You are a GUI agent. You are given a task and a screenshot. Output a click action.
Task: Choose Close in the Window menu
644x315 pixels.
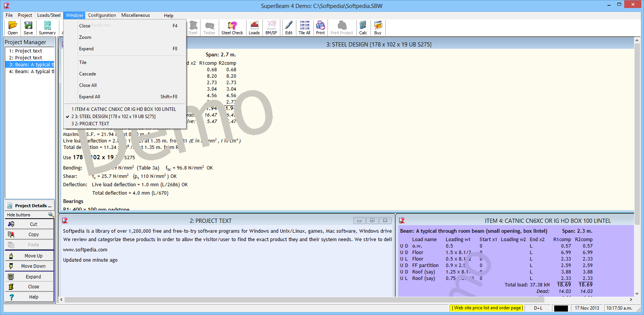[x=125, y=26]
